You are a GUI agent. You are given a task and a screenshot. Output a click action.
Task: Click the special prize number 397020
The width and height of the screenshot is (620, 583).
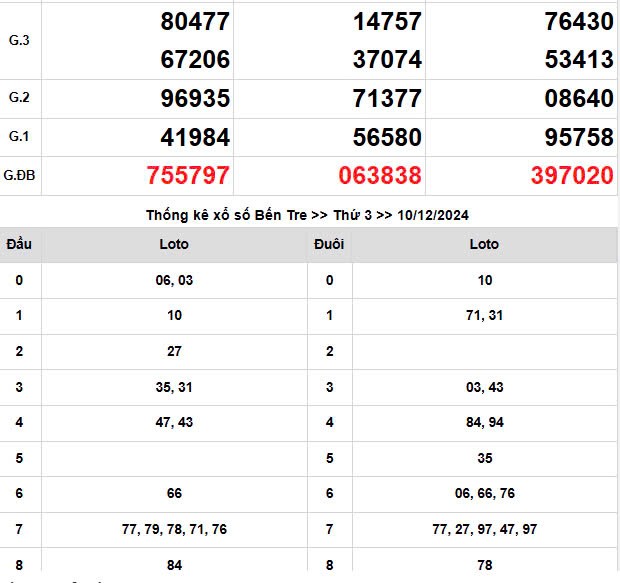(x=572, y=176)
